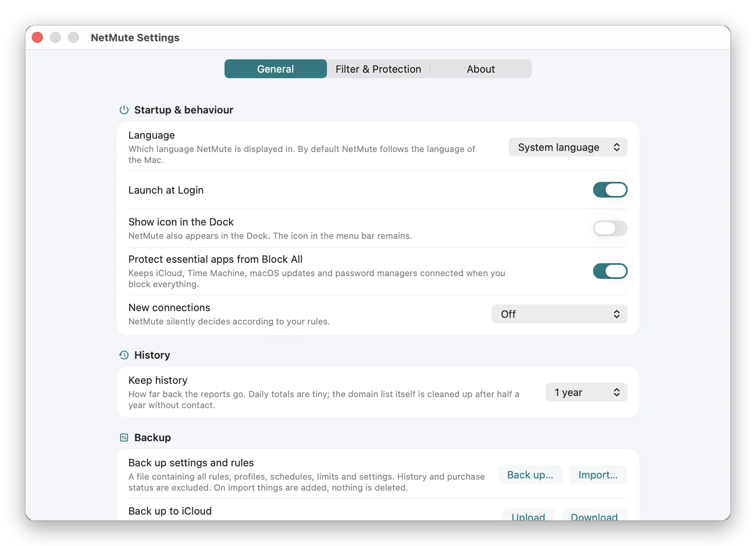
Task: Open the Language dropdown
Action: pyautogui.click(x=568, y=147)
